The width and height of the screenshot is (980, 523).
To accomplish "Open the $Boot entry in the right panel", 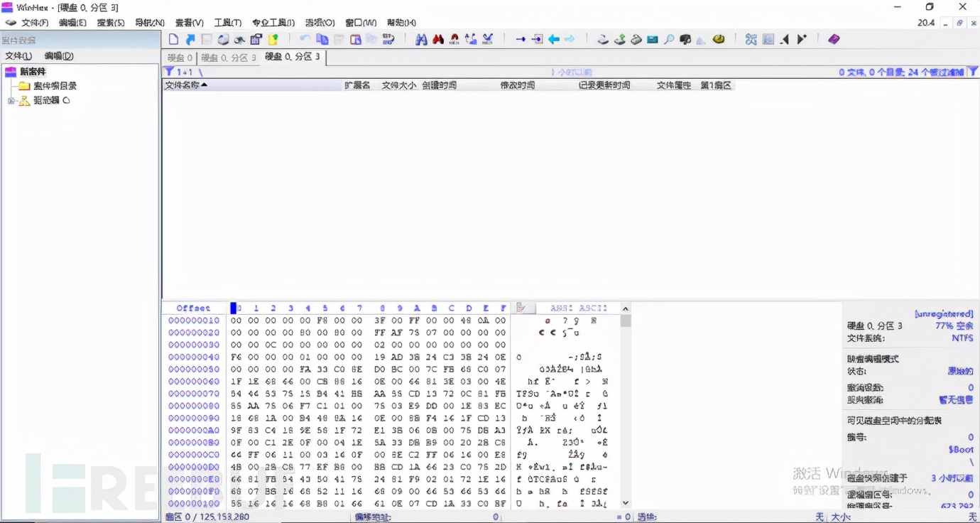I will 962,448.
